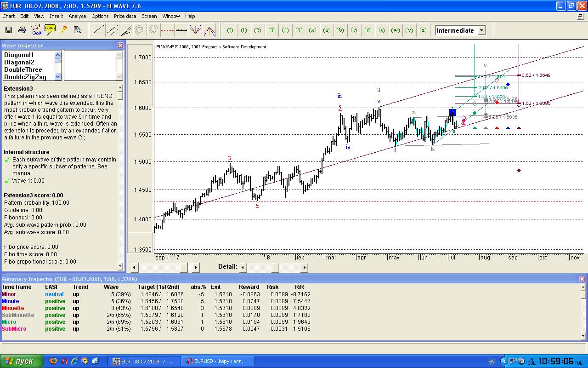Save the chart with the floppy disk icon
588x368 pixels.
coord(8,30)
